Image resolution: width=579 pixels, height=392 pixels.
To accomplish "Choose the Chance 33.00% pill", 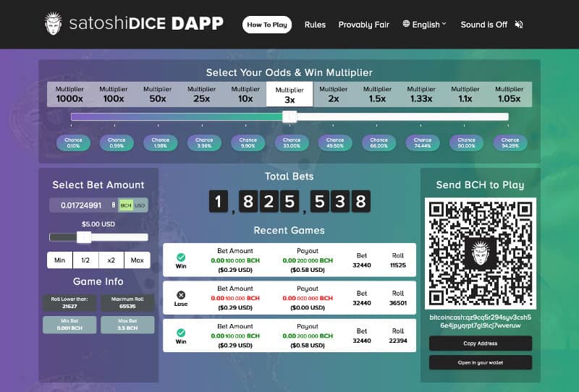I will pyautogui.click(x=292, y=143).
